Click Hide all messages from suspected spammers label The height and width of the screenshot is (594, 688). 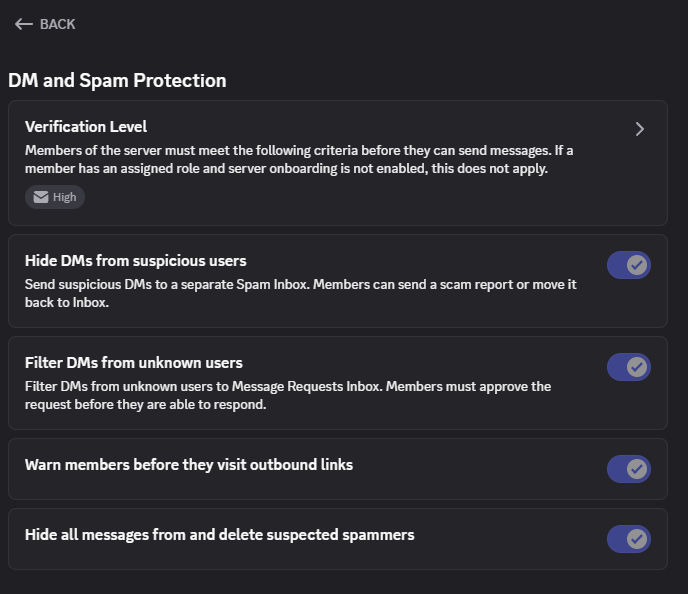219,535
